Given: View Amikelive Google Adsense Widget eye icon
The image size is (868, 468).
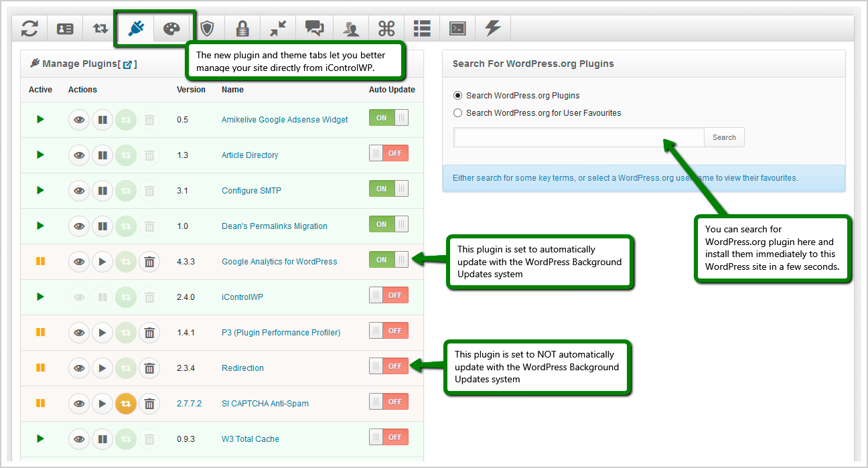Looking at the screenshot, I should [x=79, y=119].
